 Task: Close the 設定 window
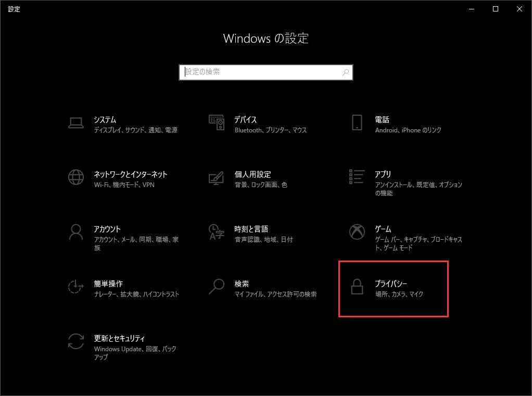[519, 9]
